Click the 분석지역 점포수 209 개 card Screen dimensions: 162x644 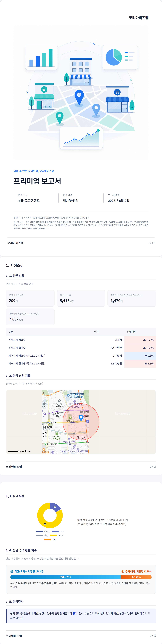coord(30,298)
